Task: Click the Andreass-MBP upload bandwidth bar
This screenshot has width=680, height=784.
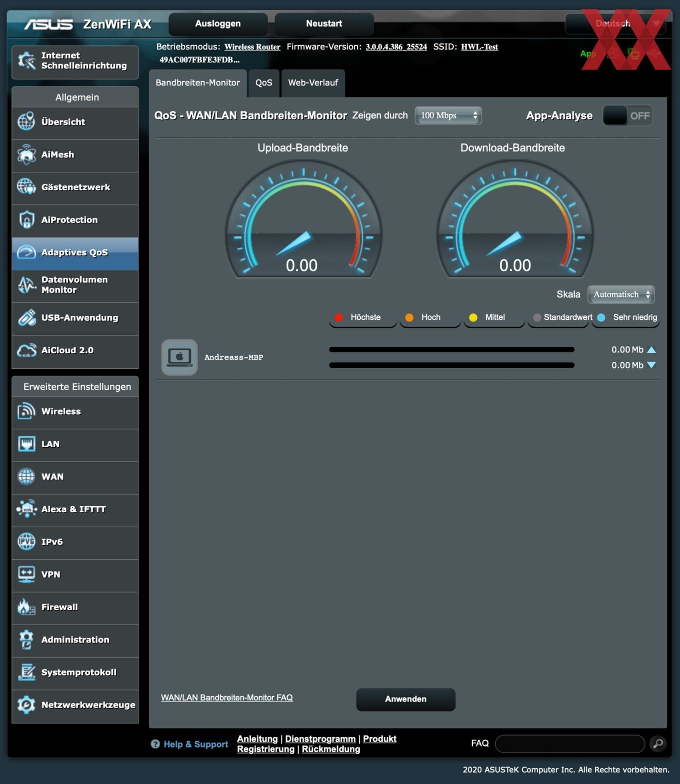Action: (x=451, y=350)
